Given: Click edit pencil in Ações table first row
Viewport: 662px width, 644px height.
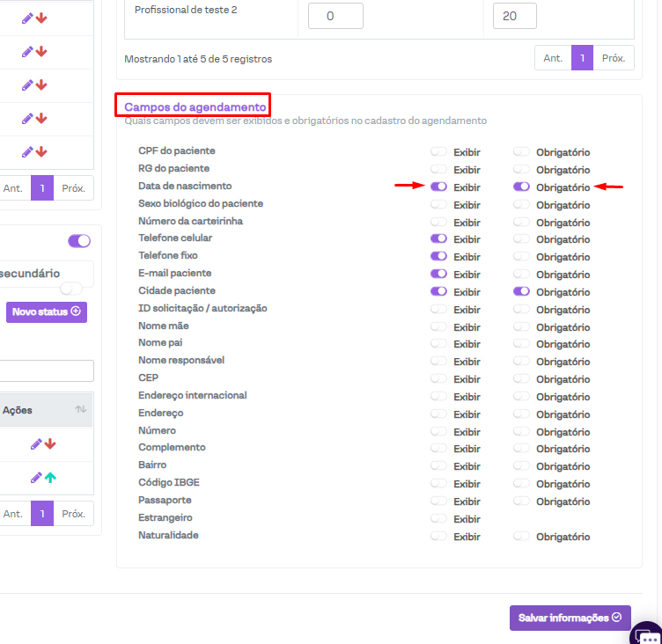Looking at the screenshot, I should (36, 444).
